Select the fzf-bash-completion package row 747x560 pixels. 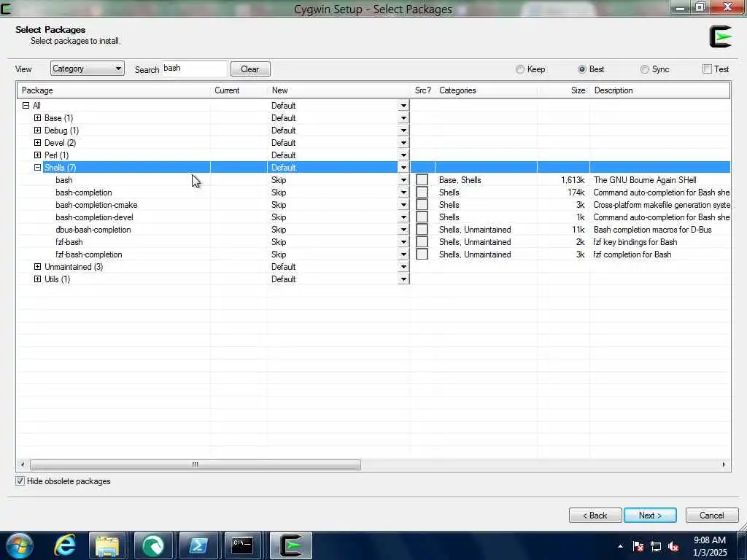(373, 254)
